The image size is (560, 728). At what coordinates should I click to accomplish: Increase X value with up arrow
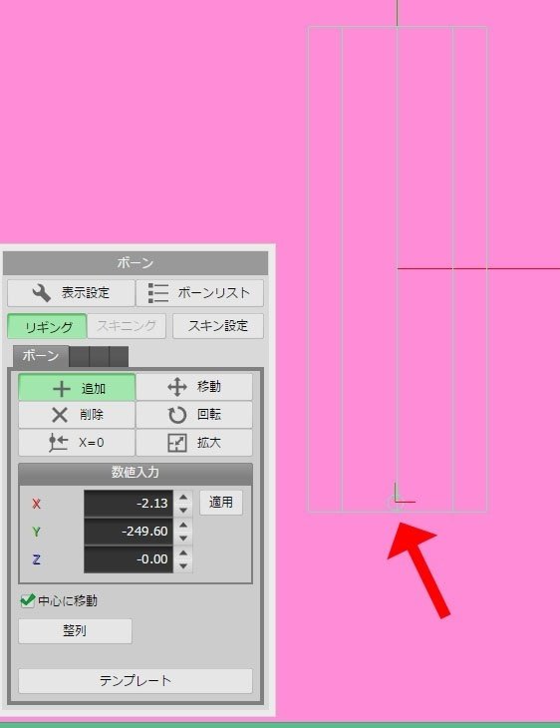(183, 498)
